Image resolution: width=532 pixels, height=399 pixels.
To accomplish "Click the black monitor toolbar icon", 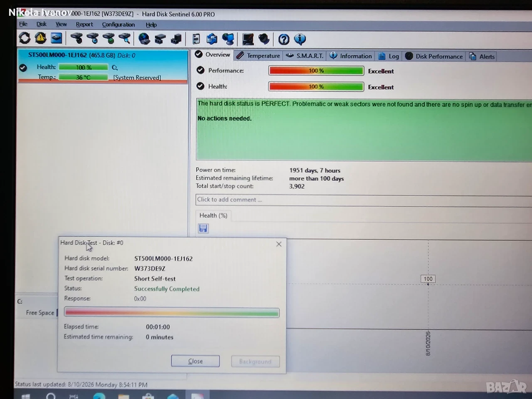I will tap(248, 39).
